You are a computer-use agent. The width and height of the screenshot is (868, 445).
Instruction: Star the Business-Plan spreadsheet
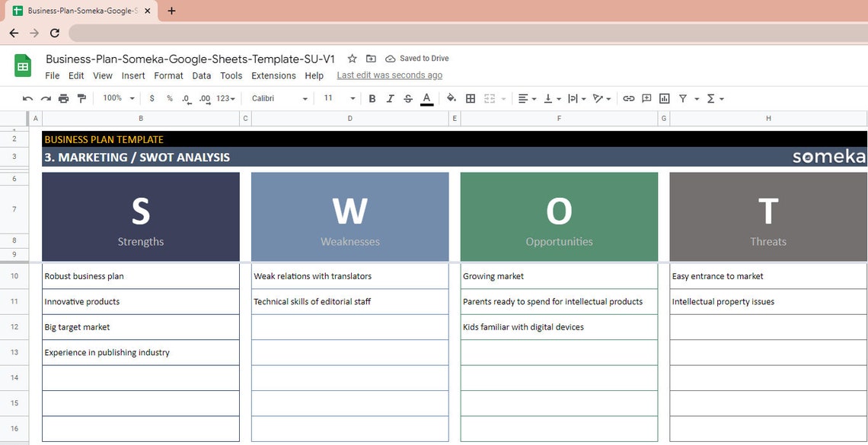(352, 58)
